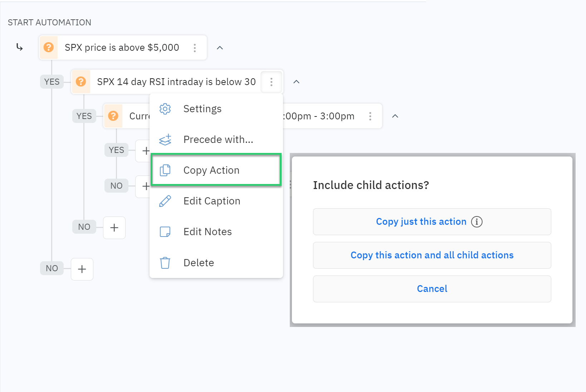The image size is (586, 392).
Task: Open three-dot menu for SPX price decision
Action: [x=195, y=48]
